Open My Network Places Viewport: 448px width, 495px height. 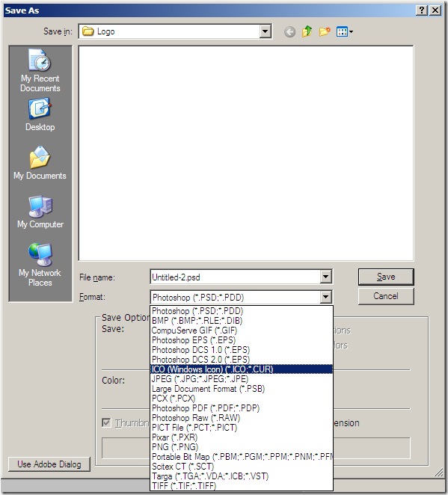[40, 265]
